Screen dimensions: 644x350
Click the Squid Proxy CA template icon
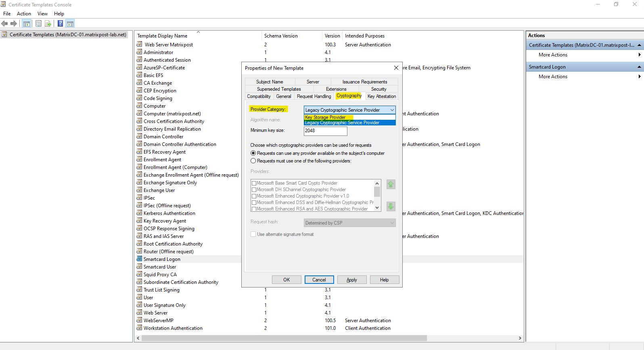coord(139,274)
